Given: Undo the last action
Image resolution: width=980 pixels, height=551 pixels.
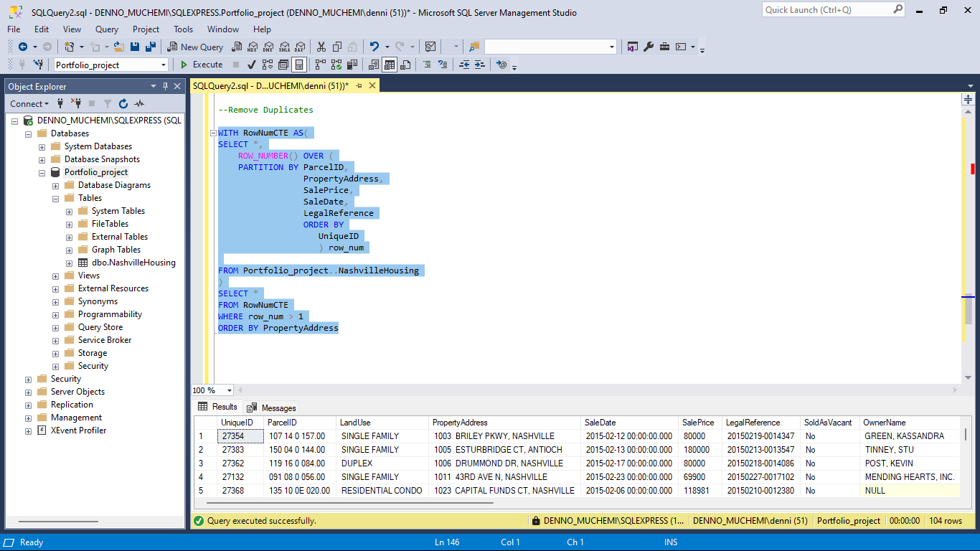Looking at the screenshot, I should [x=374, y=47].
